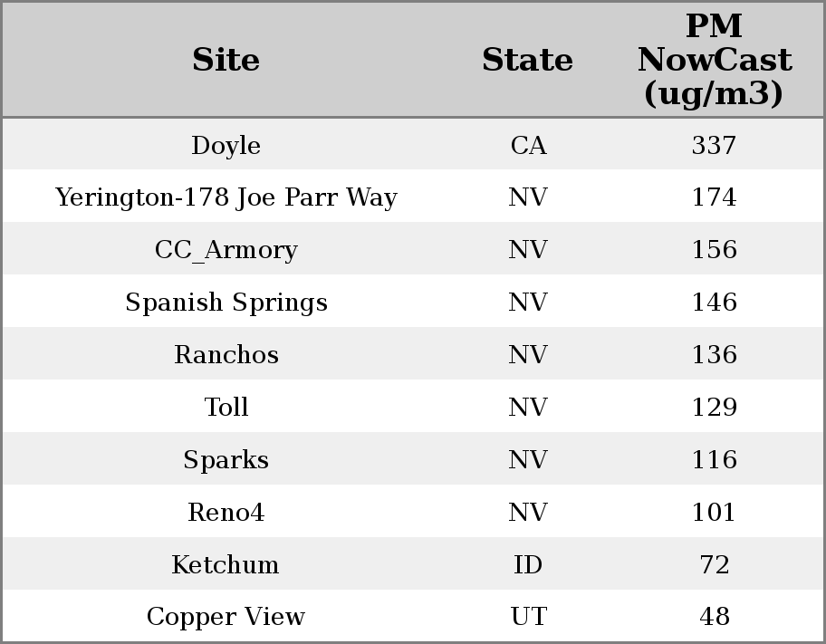The image size is (826, 644).
Task: Click the 174 PM NowCast value
Action: click(714, 197)
